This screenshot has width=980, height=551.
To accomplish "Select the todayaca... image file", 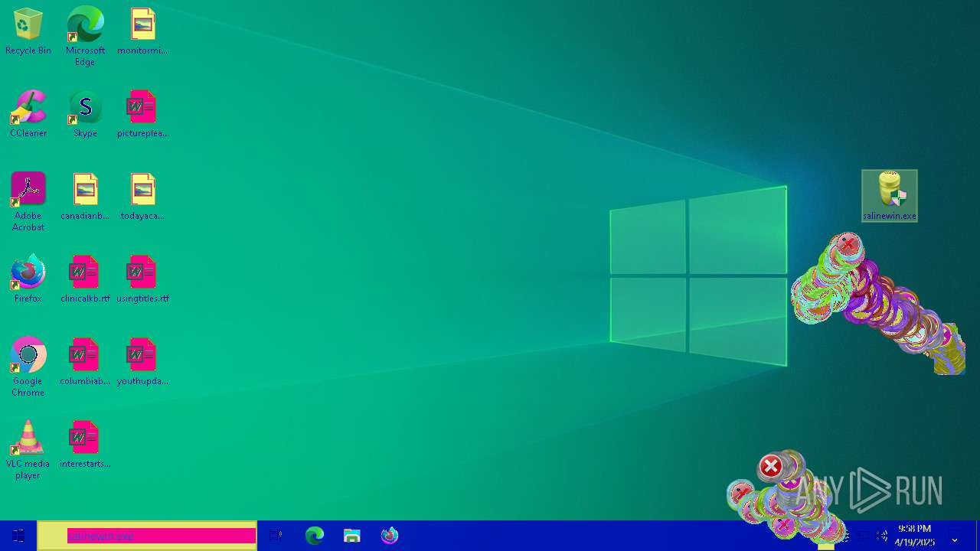I will pos(142,197).
